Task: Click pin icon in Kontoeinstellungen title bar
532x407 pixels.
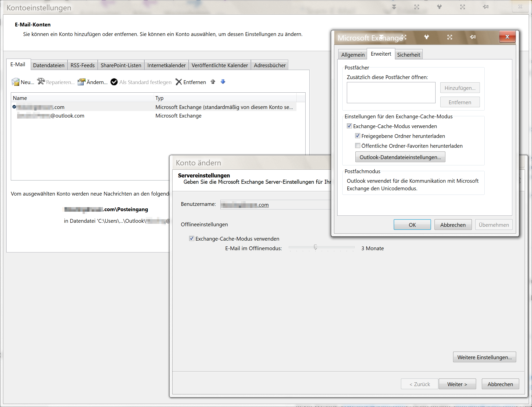Action: (x=486, y=7)
